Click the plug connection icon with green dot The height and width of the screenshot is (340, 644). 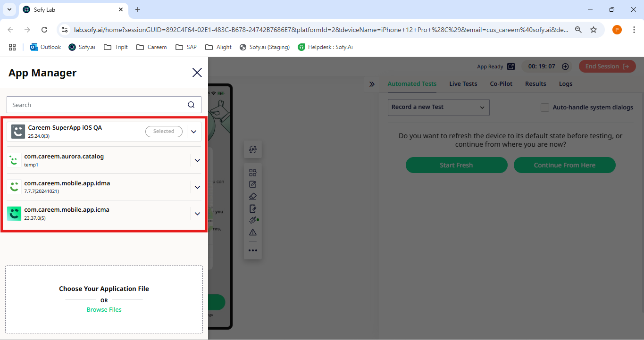pos(253,220)
